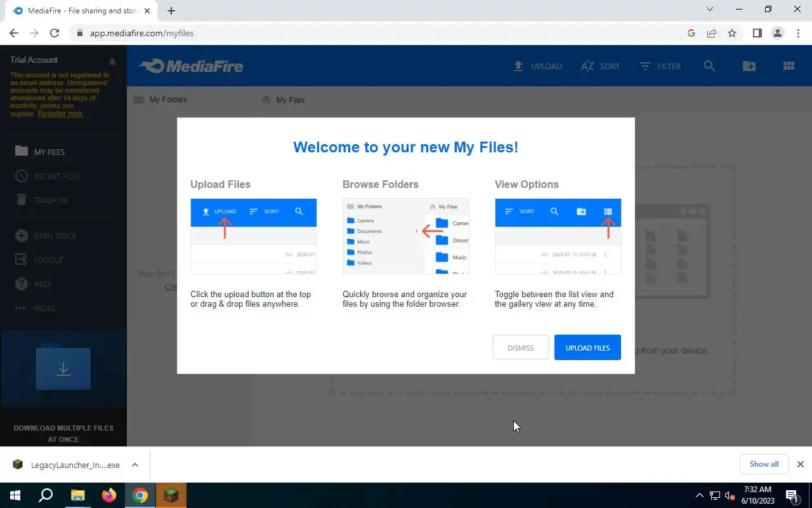Viewport: 812px width, 508px height.
Task: Open the tab search dropdown
Action: [710, 10]
